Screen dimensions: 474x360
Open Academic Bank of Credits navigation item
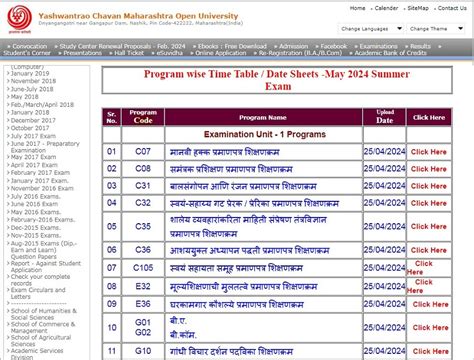tap(390, 53)
